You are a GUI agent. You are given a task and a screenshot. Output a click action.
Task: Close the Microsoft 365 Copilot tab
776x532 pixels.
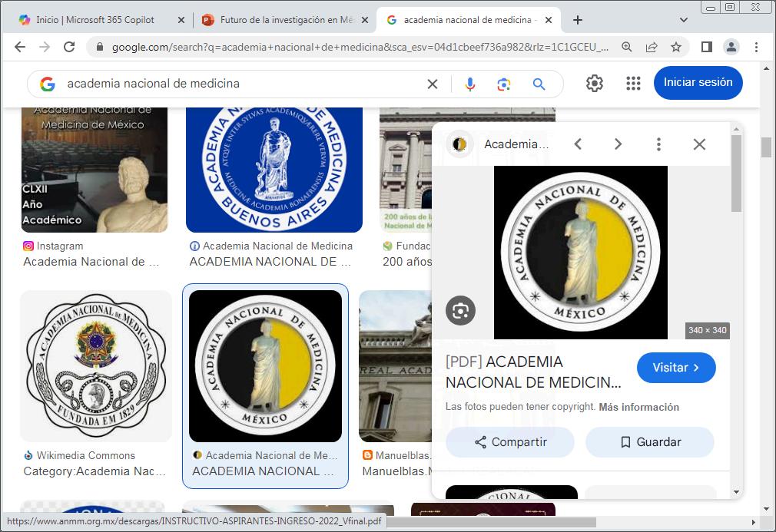(181, 20)
